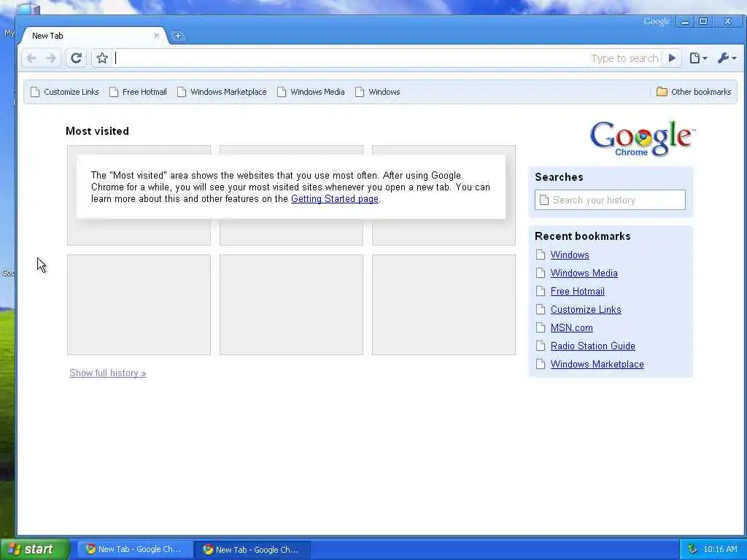The image size is (747, 560).
Task: Click Show full history link
Action: click(108, 373)
